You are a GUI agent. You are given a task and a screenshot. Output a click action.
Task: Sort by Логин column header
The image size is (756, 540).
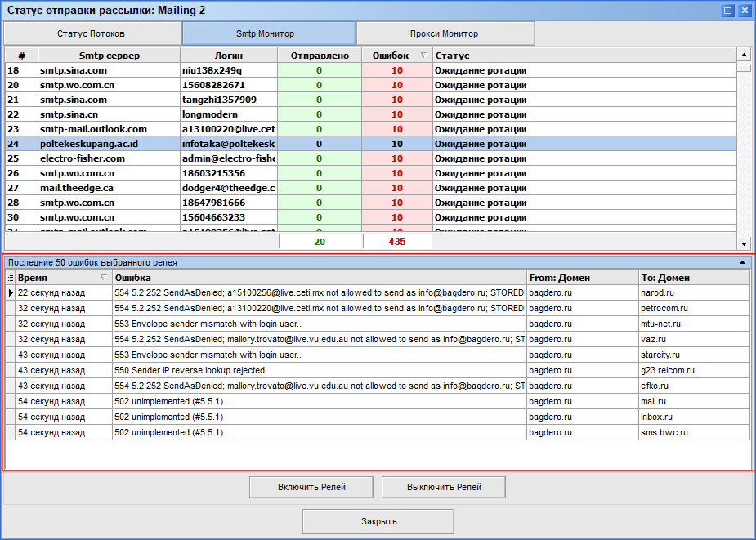pos(229,55)
